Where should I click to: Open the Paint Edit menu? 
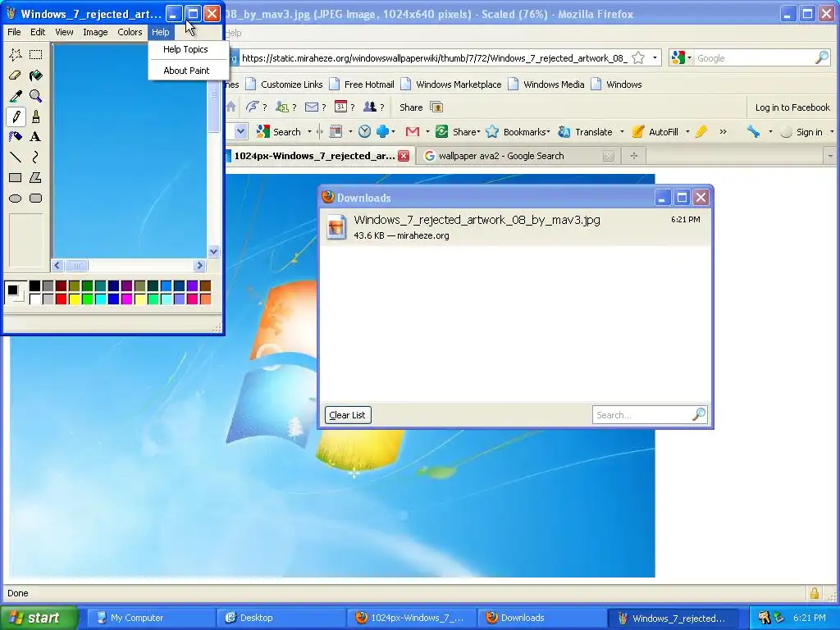[38, 32]
